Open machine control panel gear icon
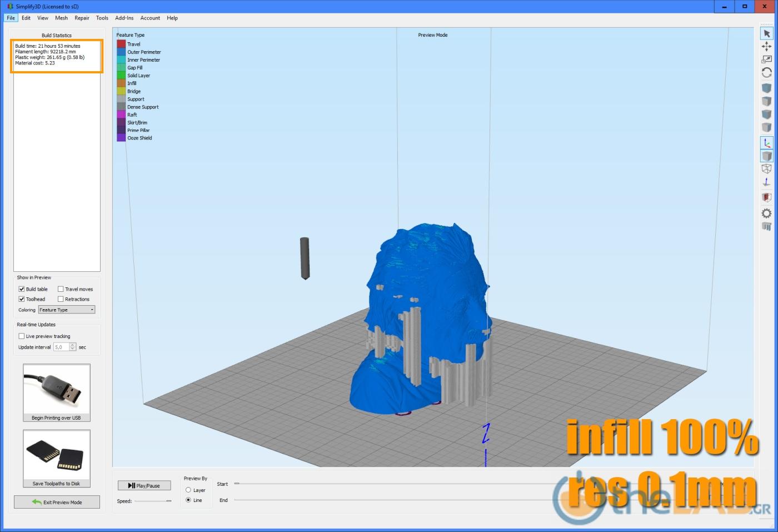The height and width of the screenshot is (532, 778). [x=766, y=213]
